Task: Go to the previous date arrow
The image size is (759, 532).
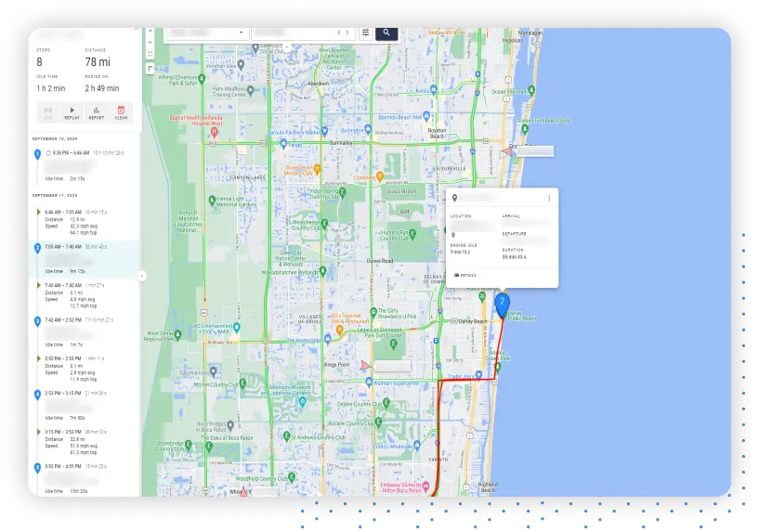Action: 339,32
